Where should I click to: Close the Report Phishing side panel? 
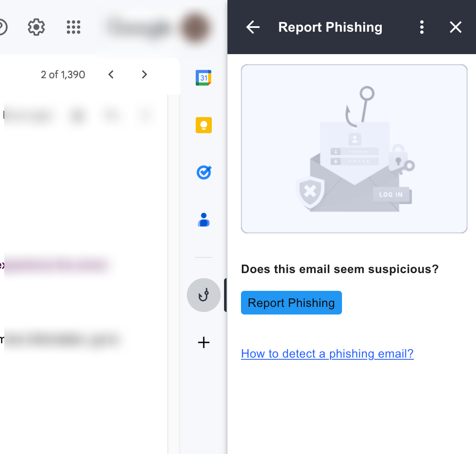pos(455,27)
